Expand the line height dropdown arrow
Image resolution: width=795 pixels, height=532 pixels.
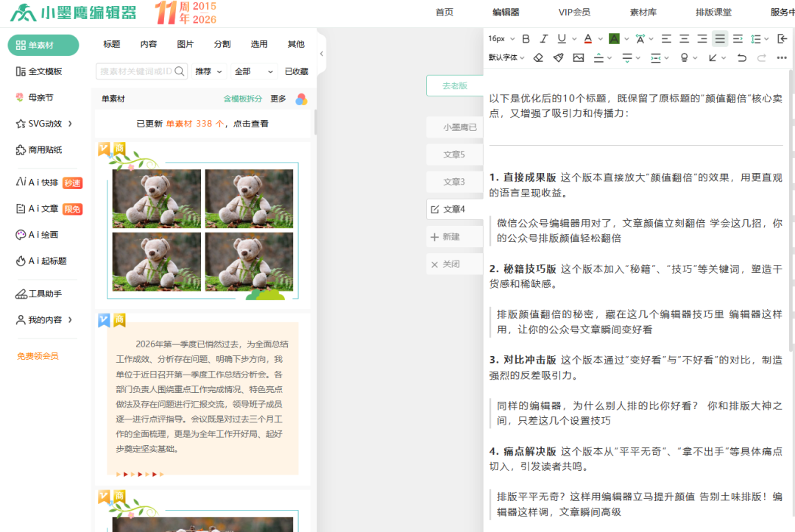pos(766,38)
